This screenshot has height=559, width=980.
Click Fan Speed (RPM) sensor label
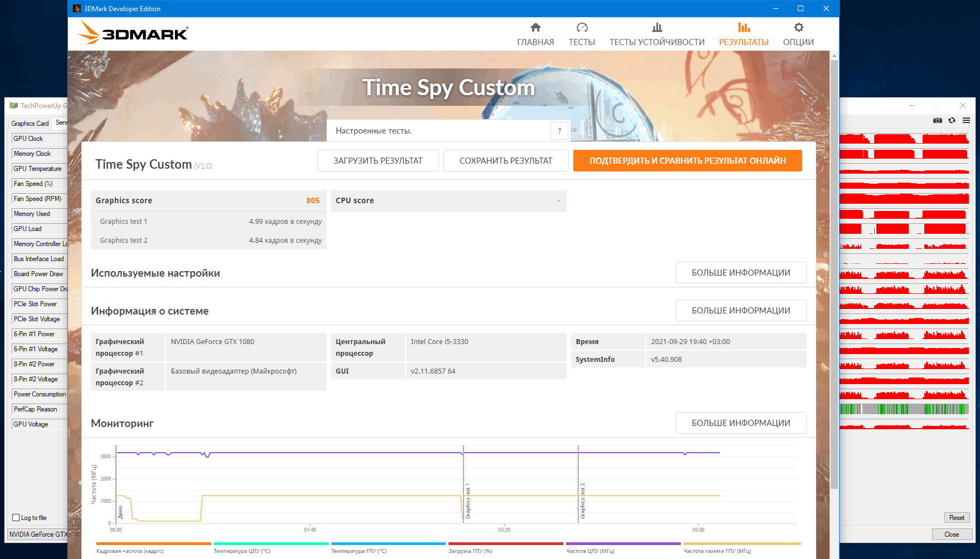[x=39, y=199]
